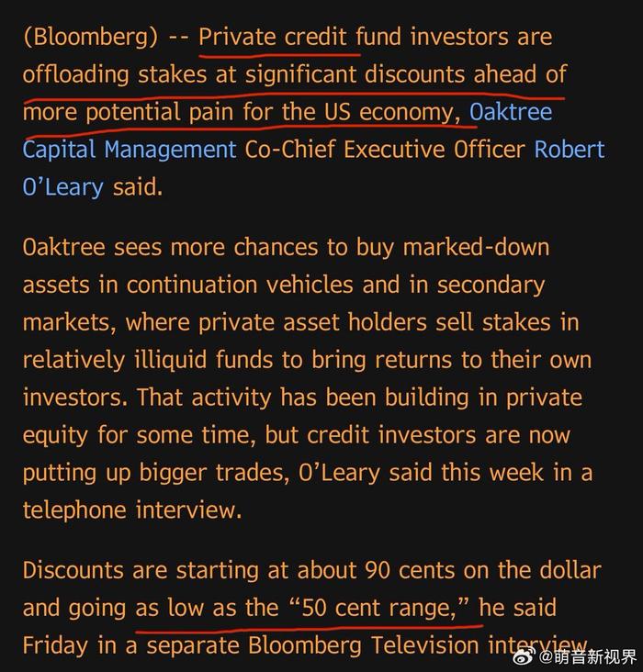The image size is (643, 672).
Task: Click the phrase "US economy,"
Action: point(392,112)
